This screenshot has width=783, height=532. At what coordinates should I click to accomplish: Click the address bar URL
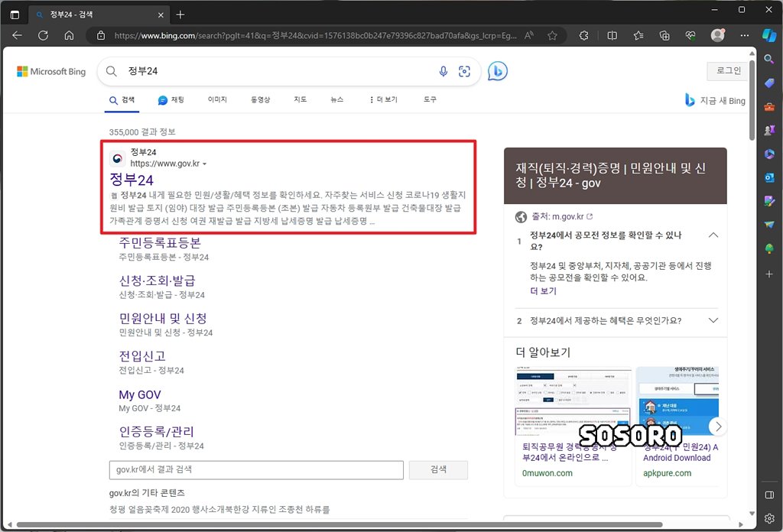[314, 35]
